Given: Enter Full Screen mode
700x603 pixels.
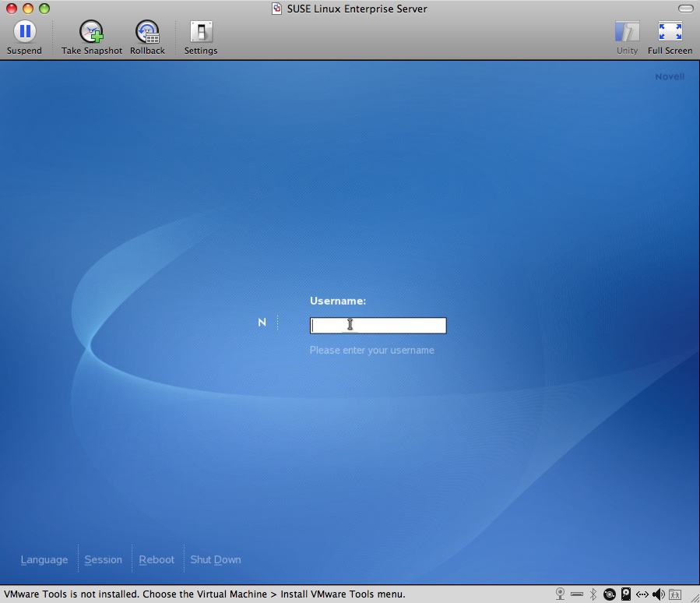Looking at the screenshot, I should pyautogui.click(x=670, y=37).
